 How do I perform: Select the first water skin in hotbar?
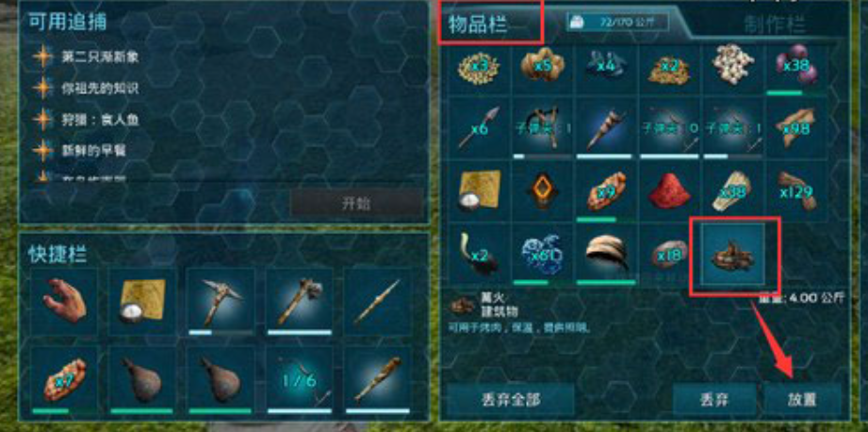142,380
